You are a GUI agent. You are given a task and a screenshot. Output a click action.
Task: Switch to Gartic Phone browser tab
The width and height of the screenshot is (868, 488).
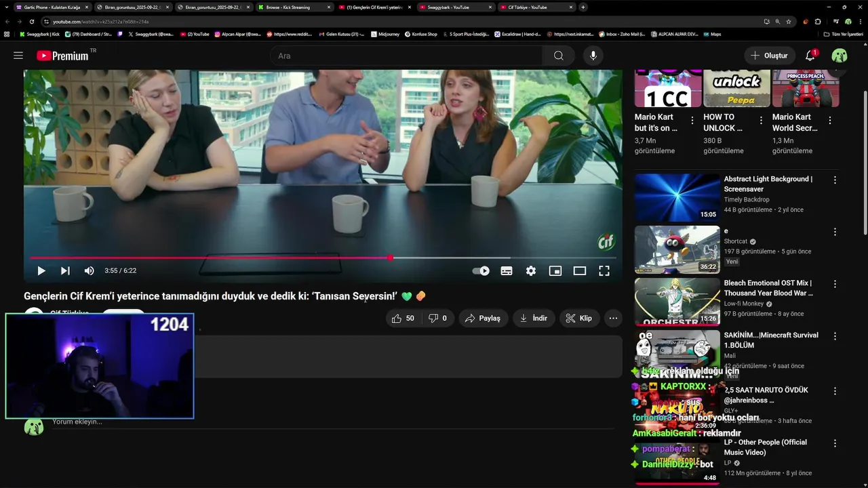tap(54, 7)
